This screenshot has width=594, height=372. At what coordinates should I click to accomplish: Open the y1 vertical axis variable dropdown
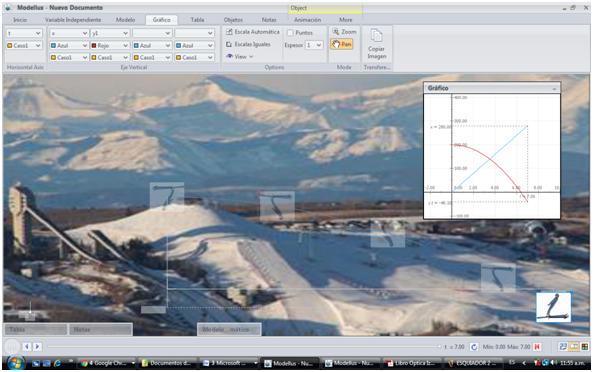pyautogui.click(x=110, y=33)
